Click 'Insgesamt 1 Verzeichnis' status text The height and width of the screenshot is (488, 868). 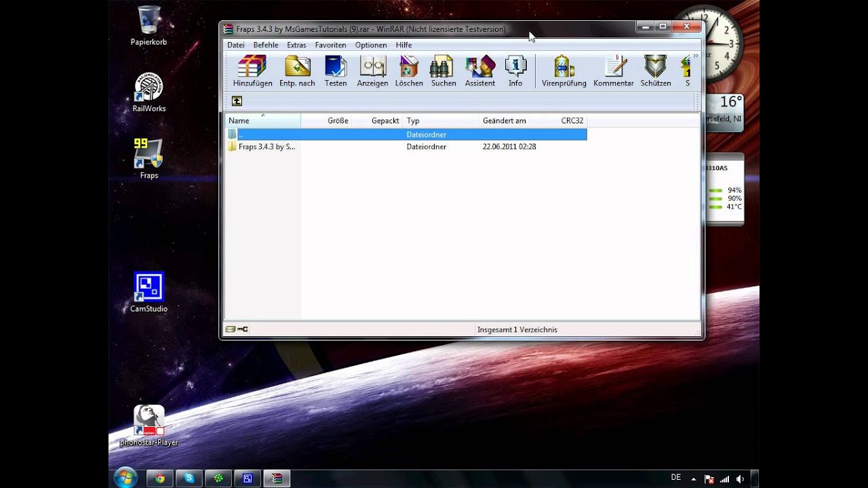(517, 329)
